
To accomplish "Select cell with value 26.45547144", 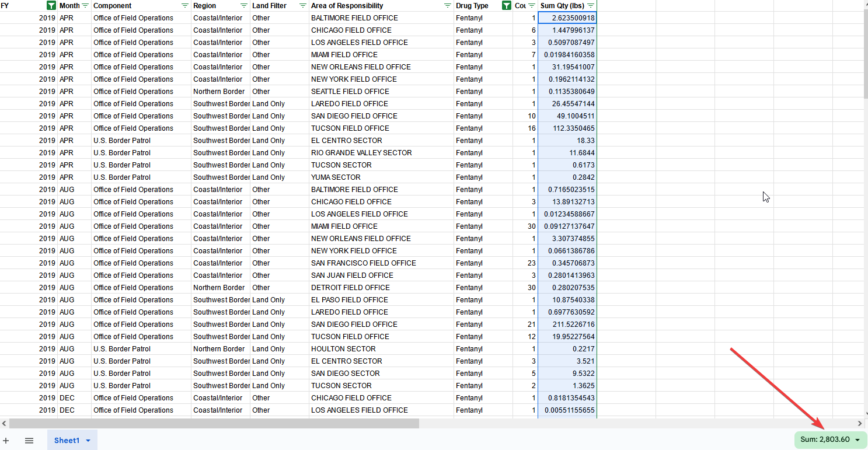I will click(567, 104).
